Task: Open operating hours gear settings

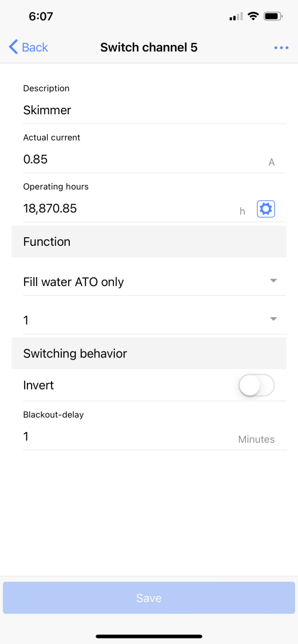Action: click(x=266, y=209)
